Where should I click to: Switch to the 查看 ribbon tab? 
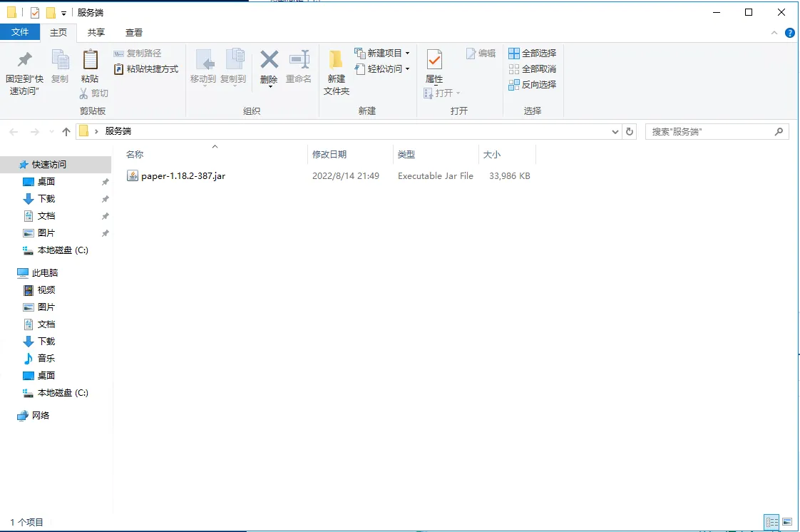[134, 32]
